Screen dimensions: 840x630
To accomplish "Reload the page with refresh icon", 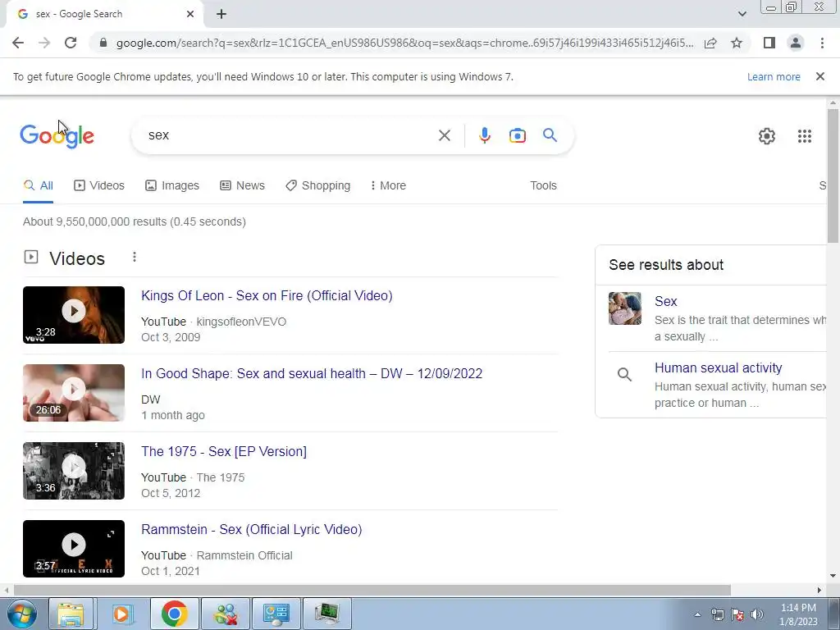I will pos(71,43).
